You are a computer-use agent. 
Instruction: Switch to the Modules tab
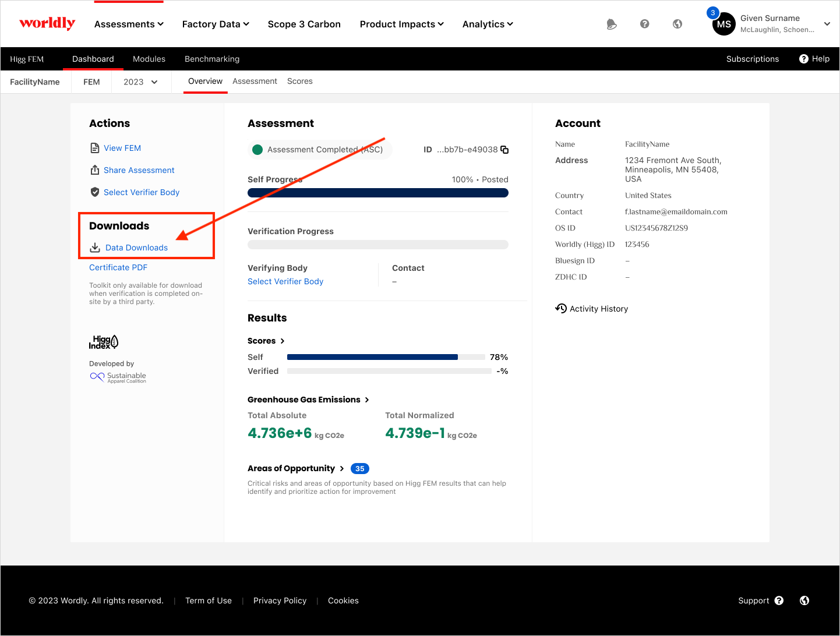coord(149,59)
